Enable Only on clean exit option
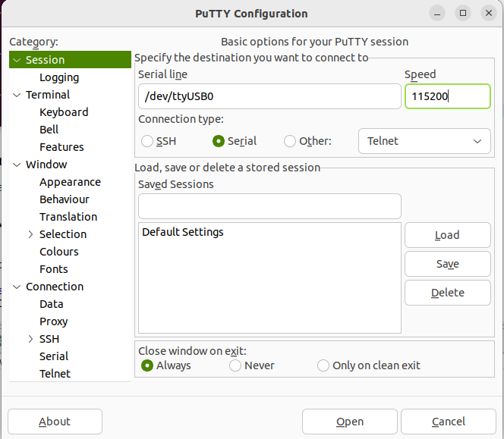504x439 pixels. pos(323,365)
